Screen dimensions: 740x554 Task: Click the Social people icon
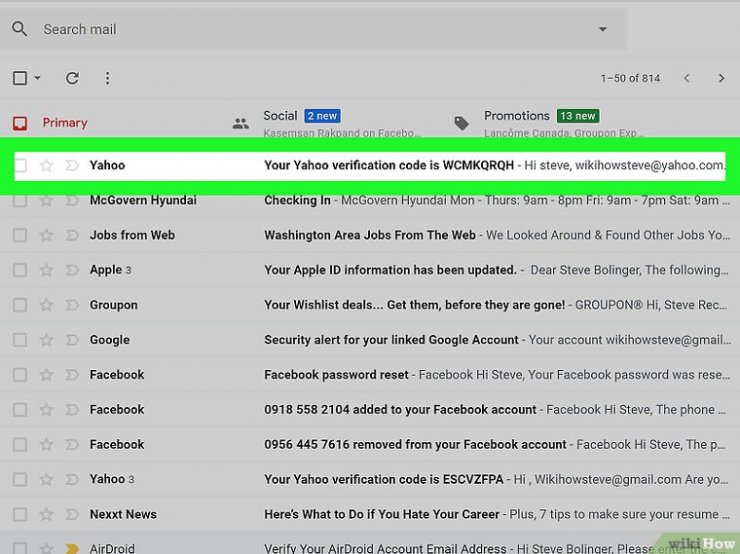pos(241,124)
